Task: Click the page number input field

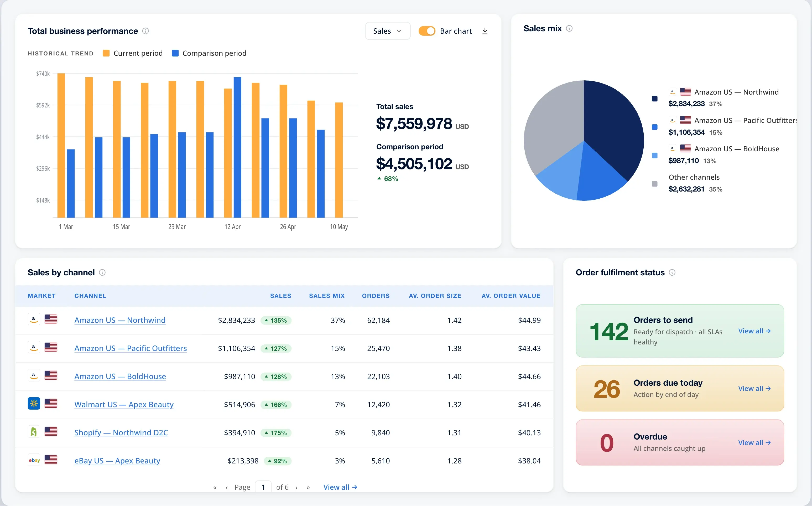Action: point(263,487)
